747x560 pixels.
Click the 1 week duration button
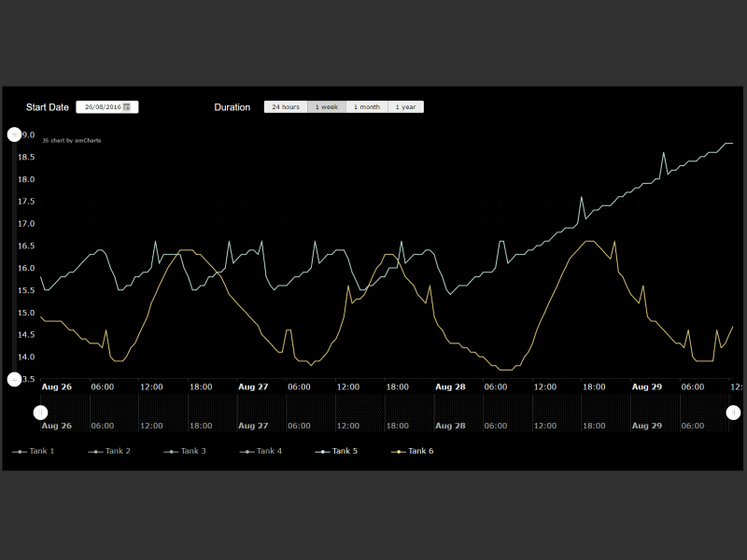click(x=326, y=106)
